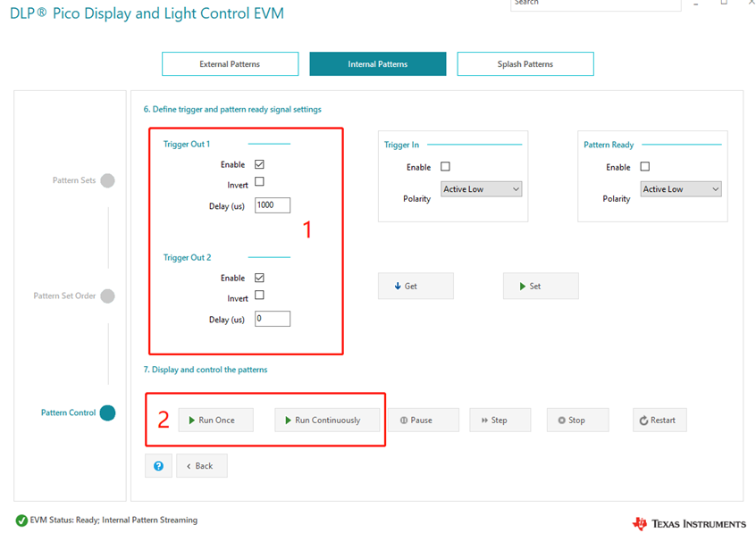Click the Pattern Sets label
756x533 pixels.
click(74, 180)
